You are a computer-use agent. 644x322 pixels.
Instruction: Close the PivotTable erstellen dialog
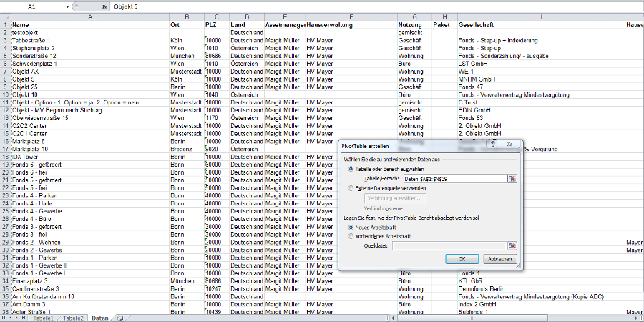pyautogui.click(x=509, y=145)
